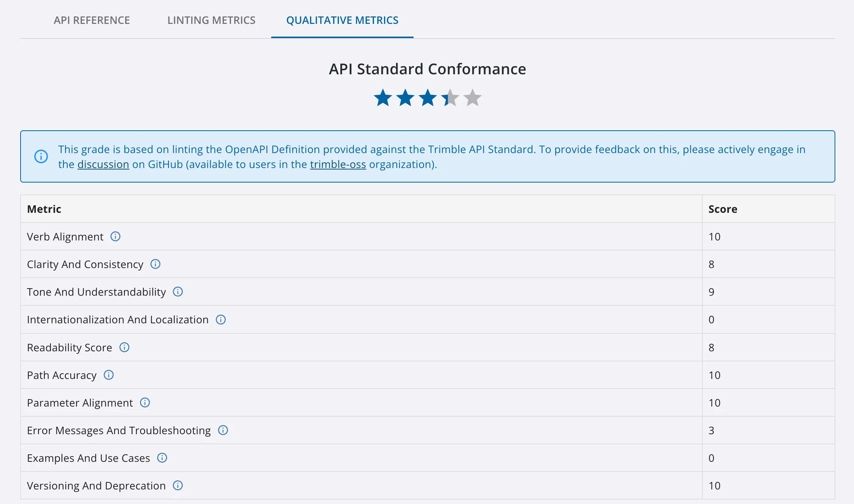Click the Parameter Alignment metric label

click(80, 403)
